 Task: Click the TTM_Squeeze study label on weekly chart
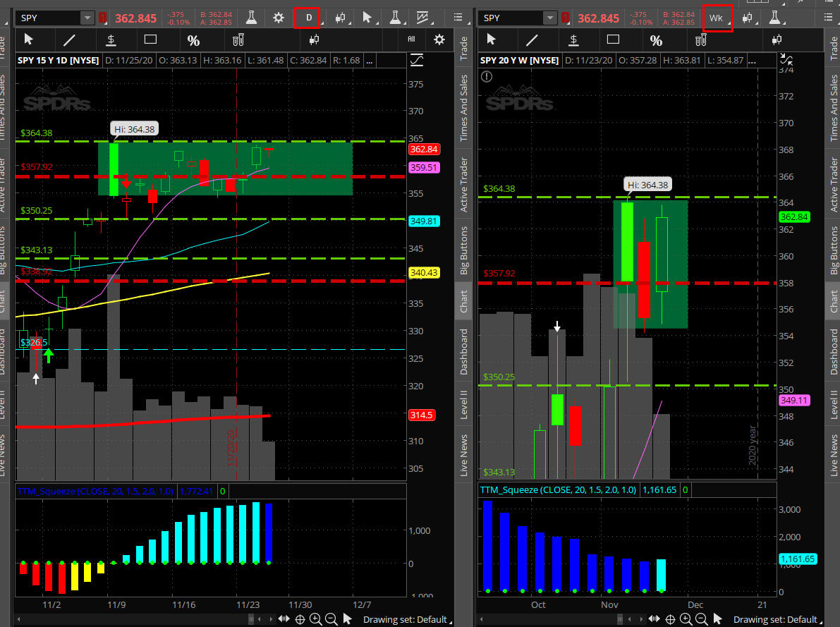(558, 489)
